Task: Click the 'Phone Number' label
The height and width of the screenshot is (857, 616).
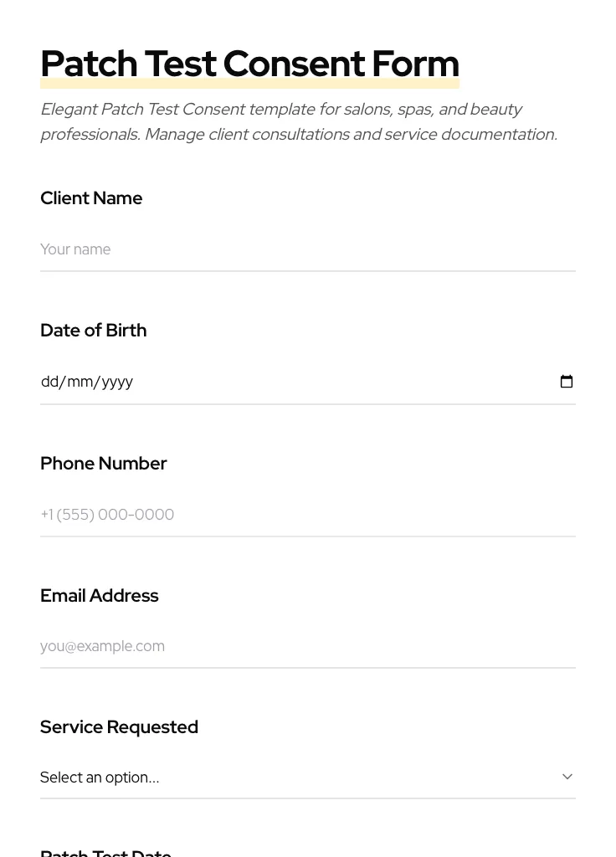Action: pos(103,464)
